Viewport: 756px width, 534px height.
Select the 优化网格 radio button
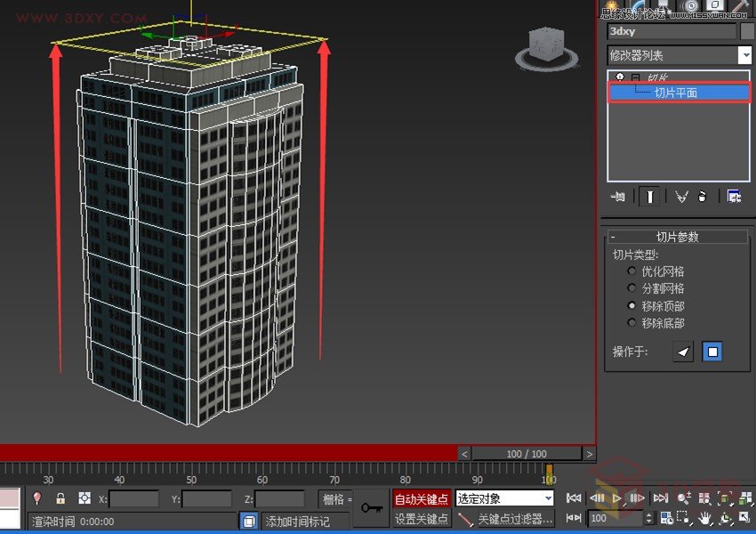pyautogui.click(x=630, y=271)
